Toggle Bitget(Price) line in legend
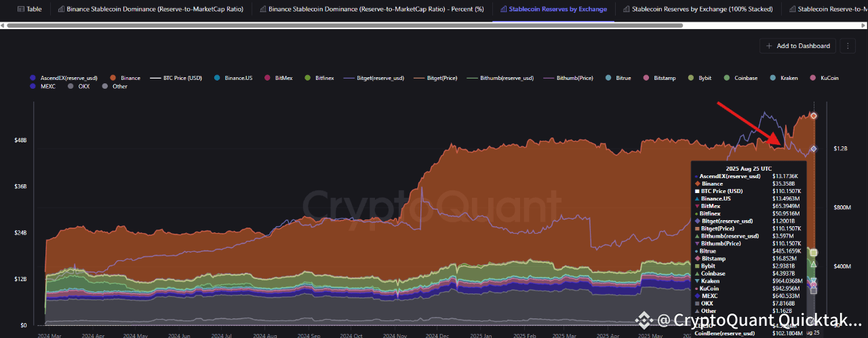Screen dimensions: 868x338 434,78
